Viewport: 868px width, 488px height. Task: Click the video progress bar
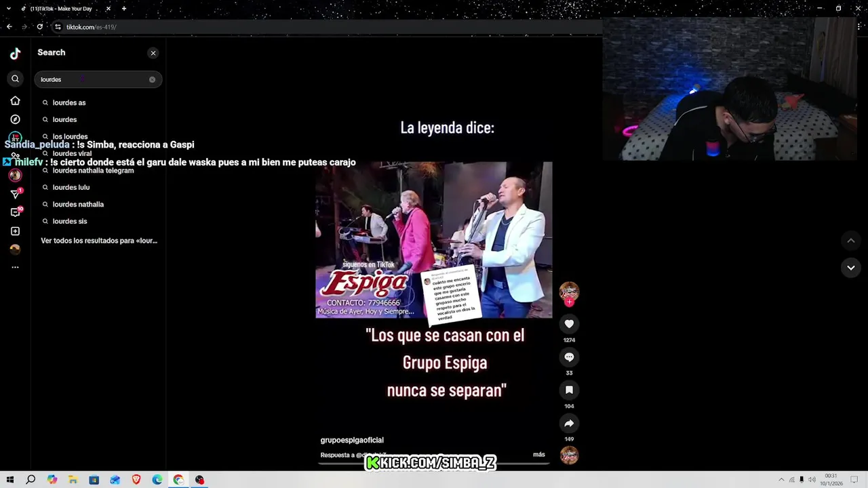tap(434, 464)
